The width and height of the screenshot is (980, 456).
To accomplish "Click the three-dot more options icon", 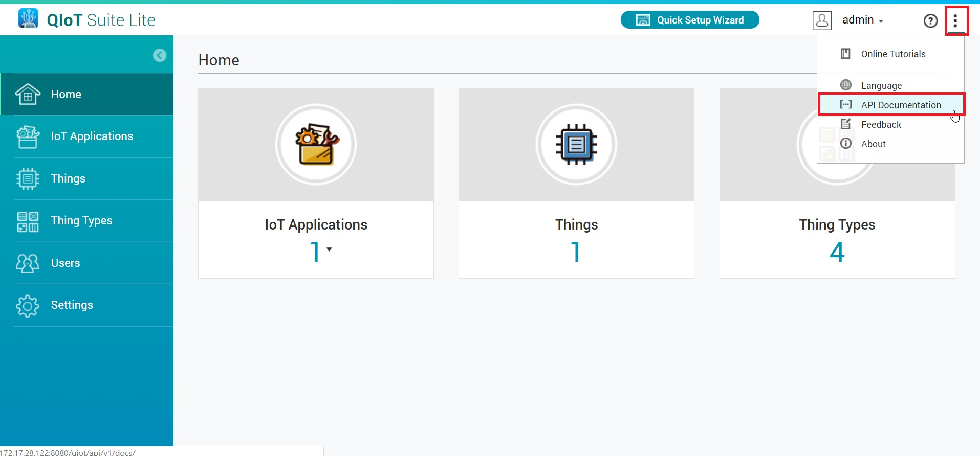I will (955, 20).
